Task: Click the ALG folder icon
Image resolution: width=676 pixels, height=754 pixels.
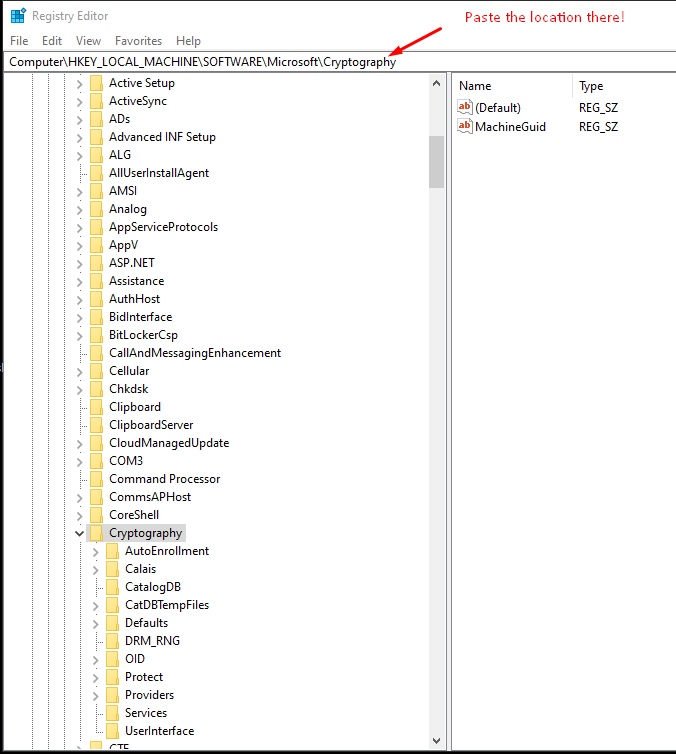Action: [x=97, y=155]
